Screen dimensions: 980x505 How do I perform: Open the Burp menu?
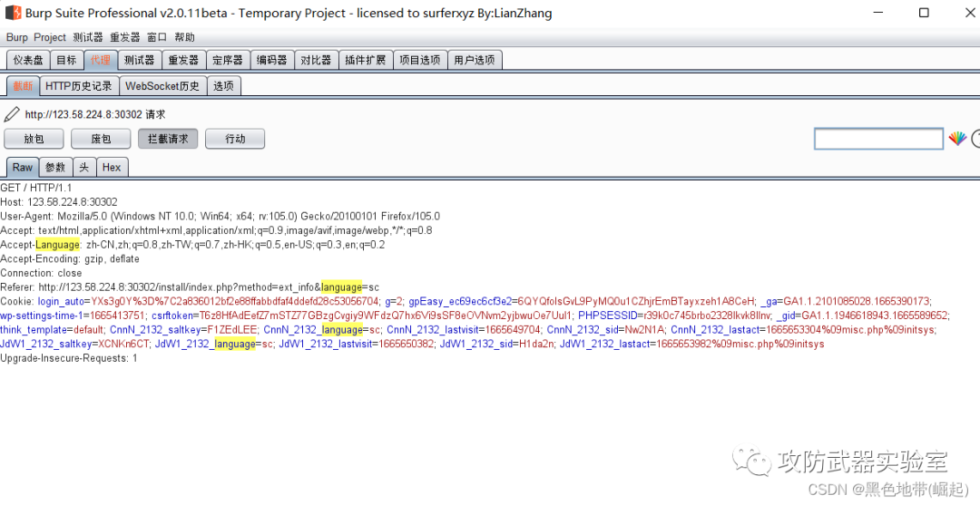click(x=17, y=37)
